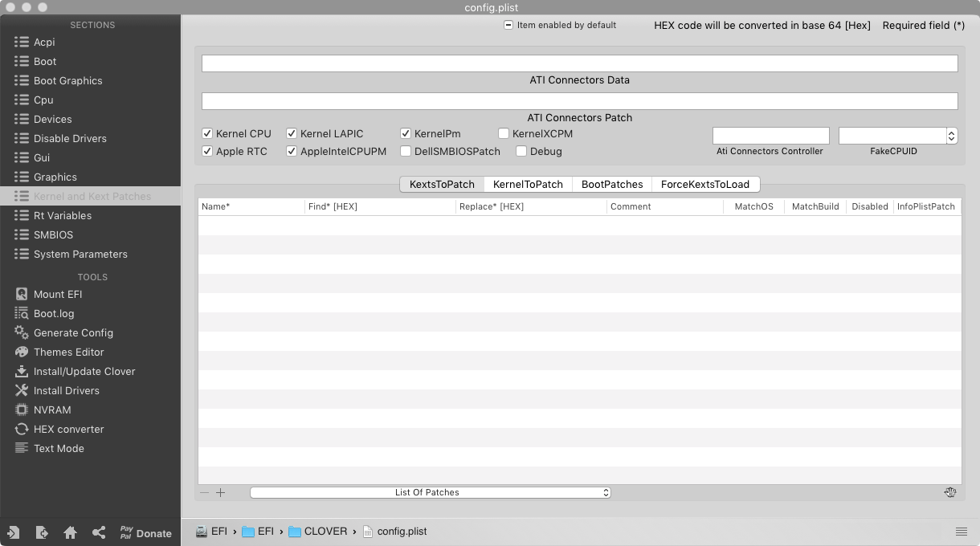
Task: Click the PayPal Donate button
Action: [x=145, y=532]
